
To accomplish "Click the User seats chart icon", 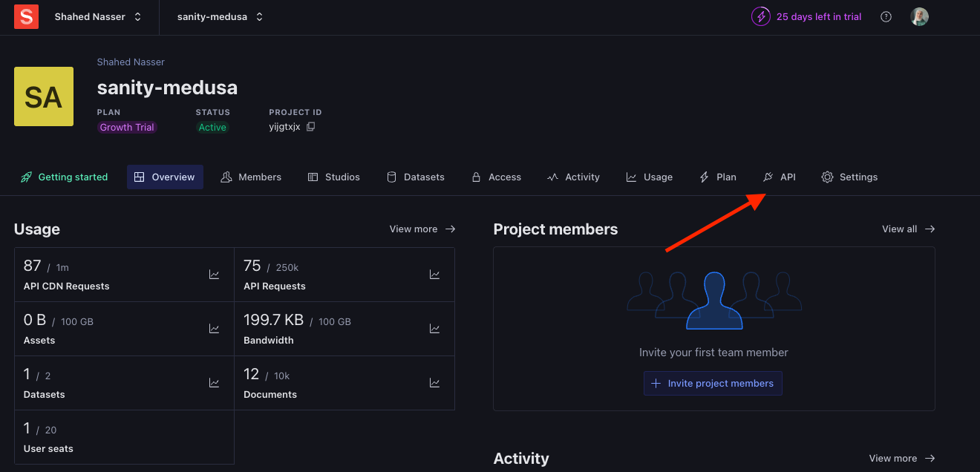I will pyautogui.click(x=214, y=437).
